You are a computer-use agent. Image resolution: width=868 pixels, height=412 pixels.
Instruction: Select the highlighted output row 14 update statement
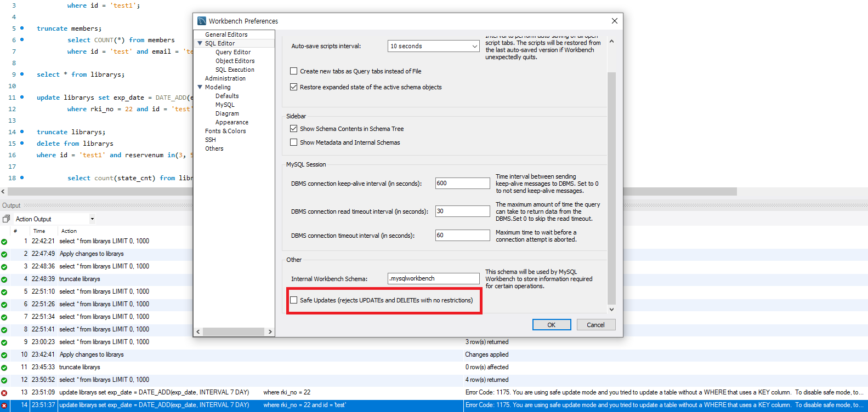(433, 405)
